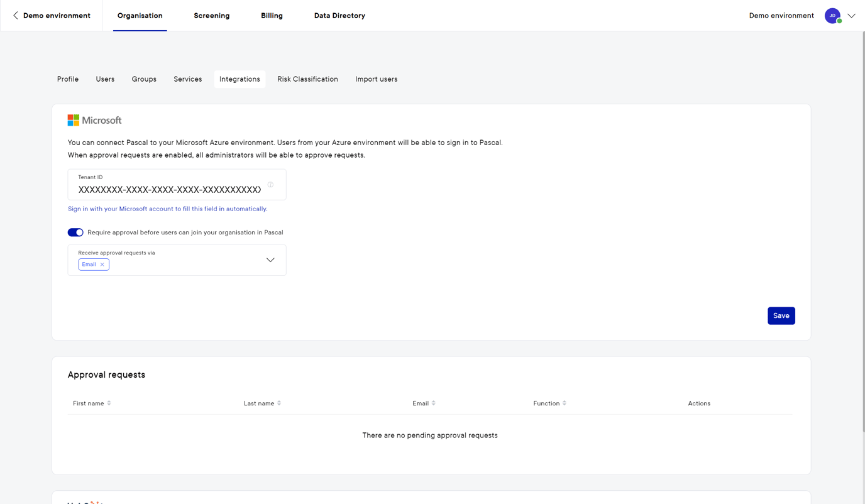Click the back arrow next to Demo environment
The image size is (865, 504).
[x=15, y=15]
